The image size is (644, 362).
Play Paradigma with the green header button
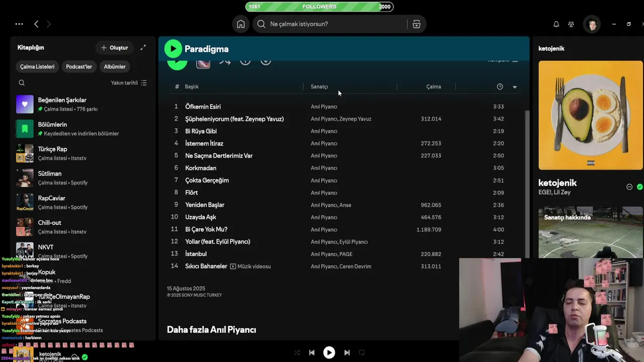click(173, 49)
